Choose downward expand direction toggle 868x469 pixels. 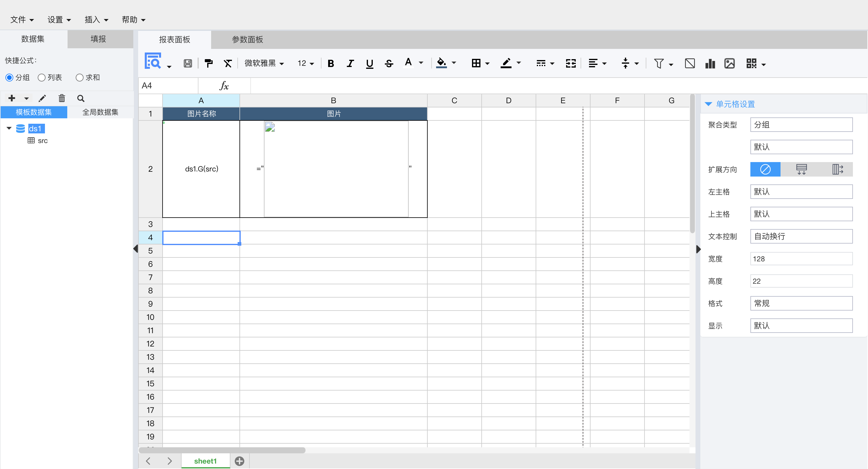tap(801, 169)
